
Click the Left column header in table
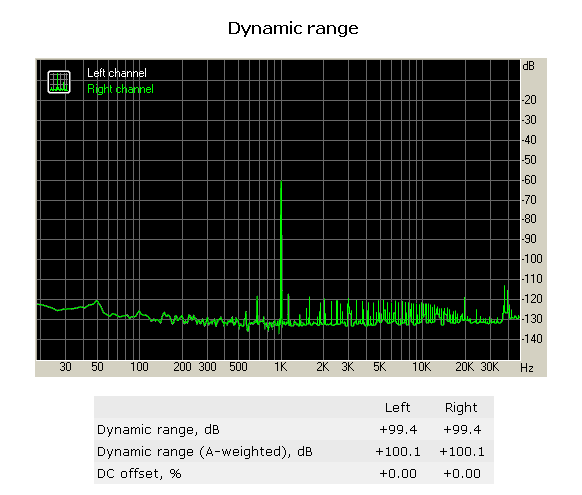[398, 407]
